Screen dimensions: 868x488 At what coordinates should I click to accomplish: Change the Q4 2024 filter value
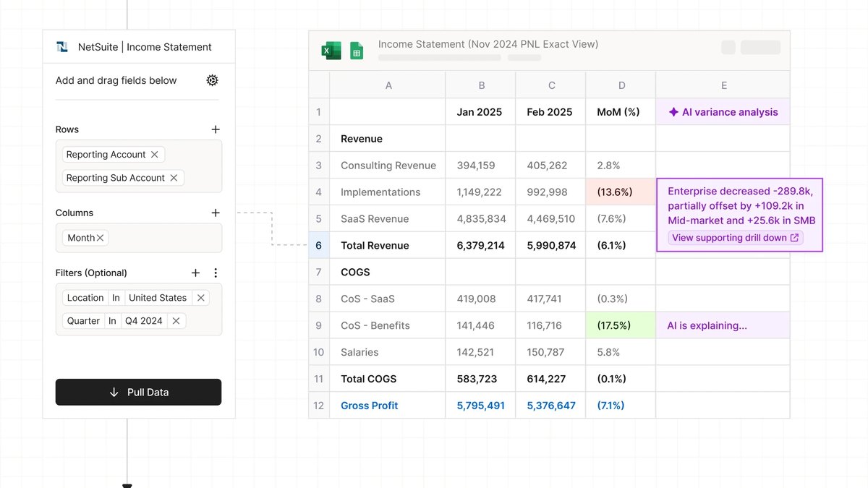pyautogui.click(x=143, y=321)
